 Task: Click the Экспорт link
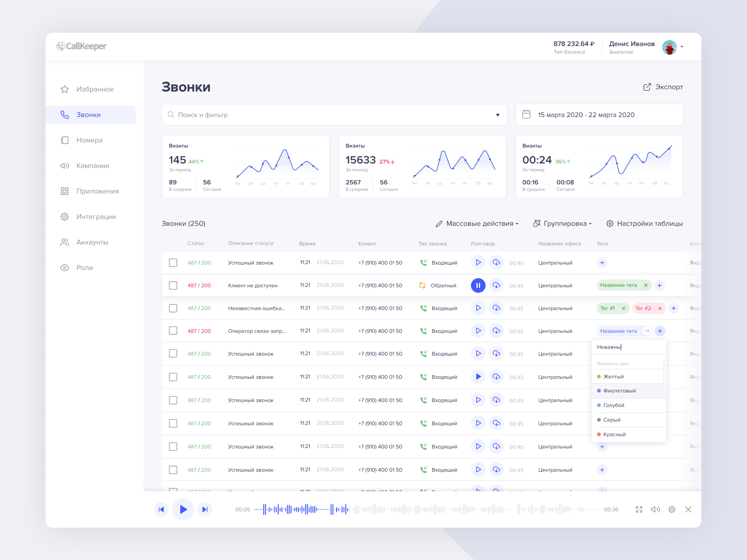tap(663, 87)
